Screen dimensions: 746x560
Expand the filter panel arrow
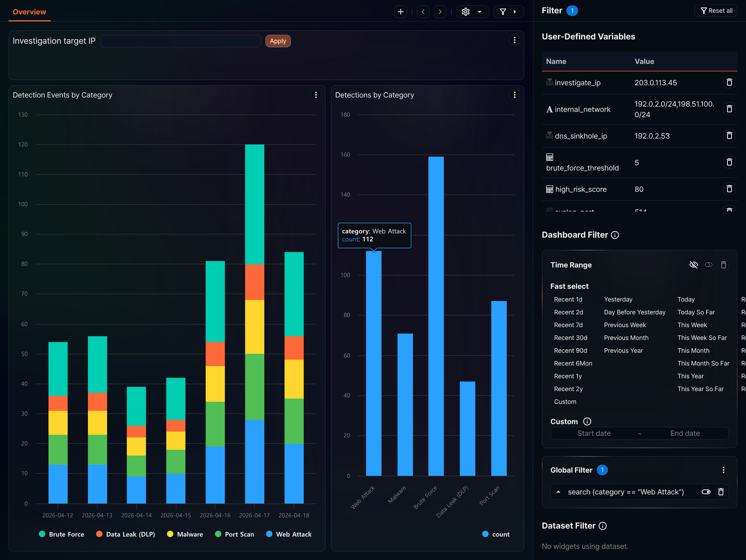pos(515,12)
